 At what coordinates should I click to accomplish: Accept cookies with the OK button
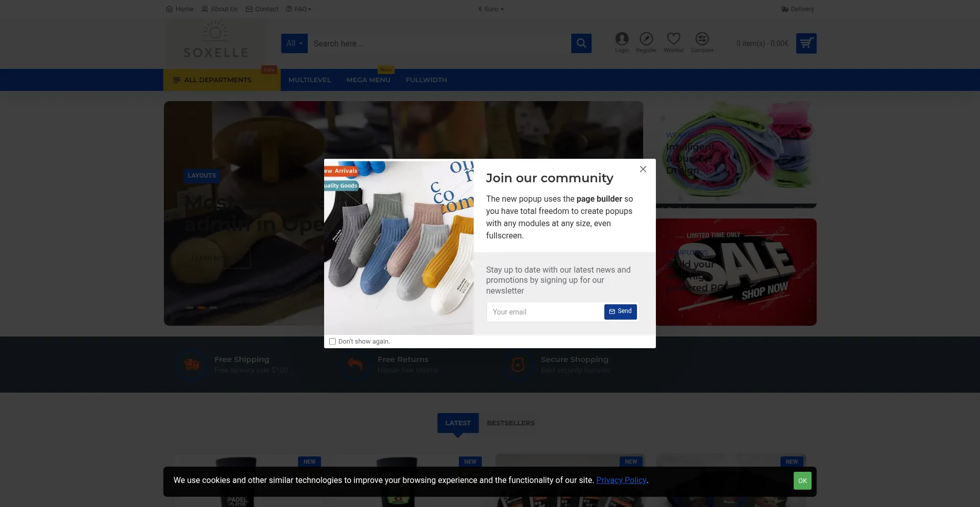pyautogui.click(x=802, y=481)
